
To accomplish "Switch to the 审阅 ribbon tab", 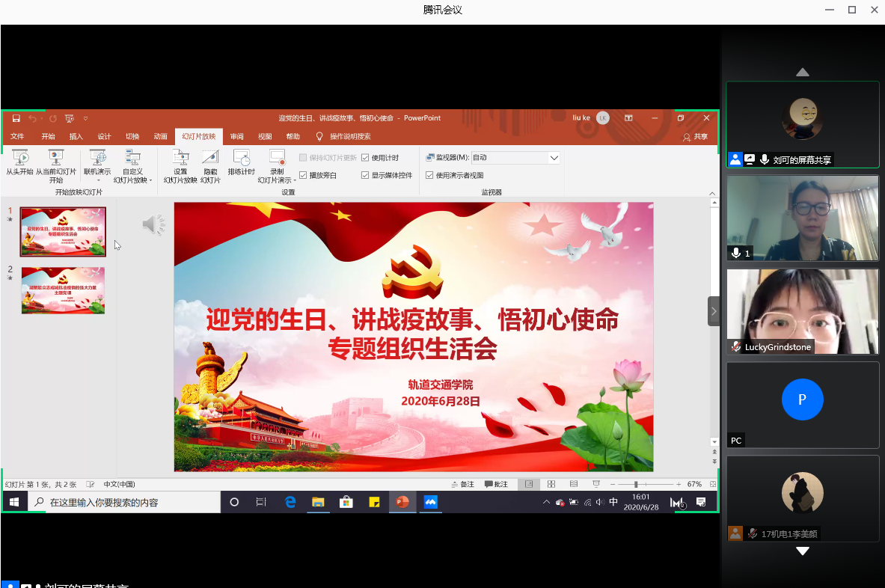I will tap(236, 137).
